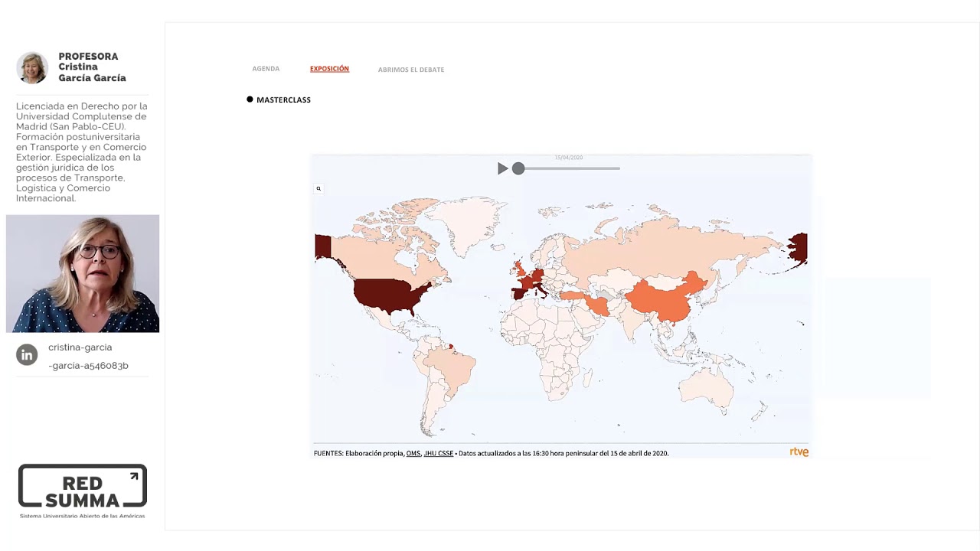Image resolution: width=980 pixels, height=551 pixels.
Task: Click the LinkedIn icon in the sidebar
Action: coord(27,355)
